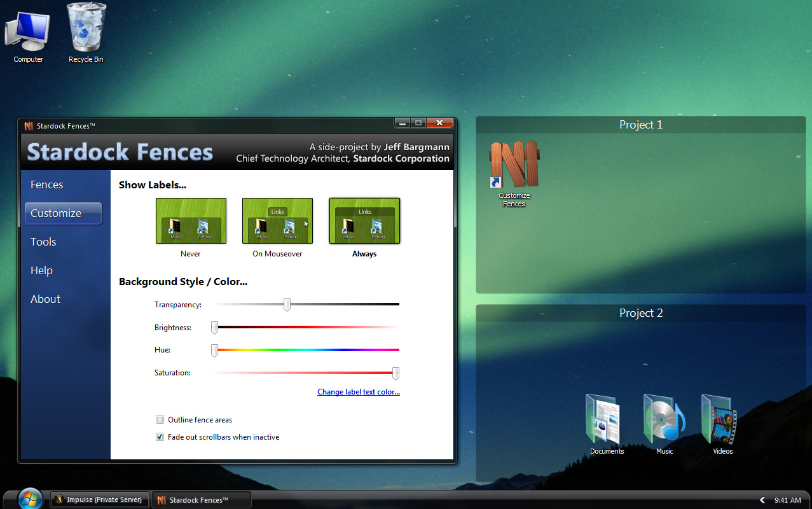Enable Outline fence areas checkbox
Image resolution: width=812 pixels, height=509 pixels.
click(160, 420)
